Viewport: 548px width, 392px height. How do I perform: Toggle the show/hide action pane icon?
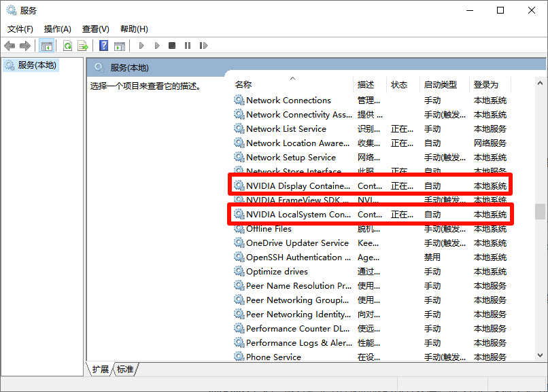tap(120, 46)
